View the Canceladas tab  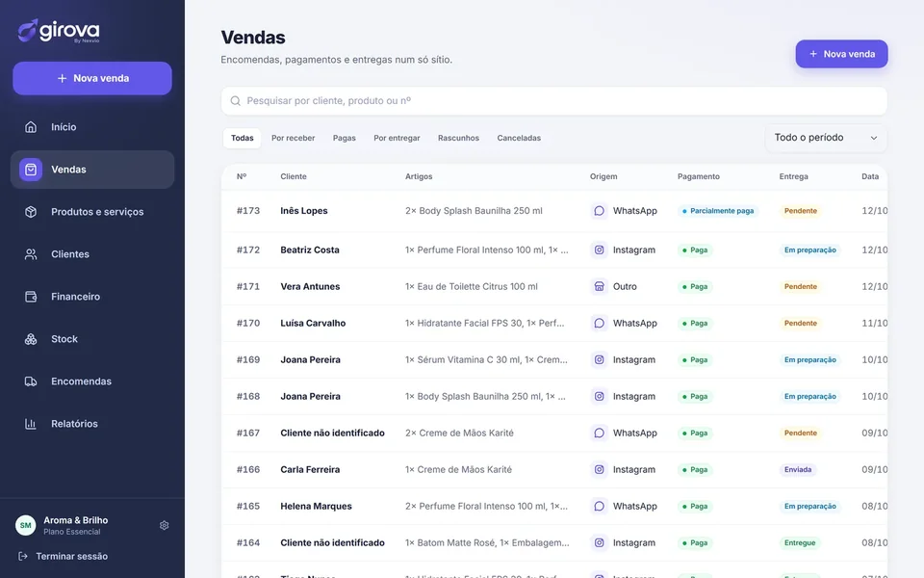(519, 138)
